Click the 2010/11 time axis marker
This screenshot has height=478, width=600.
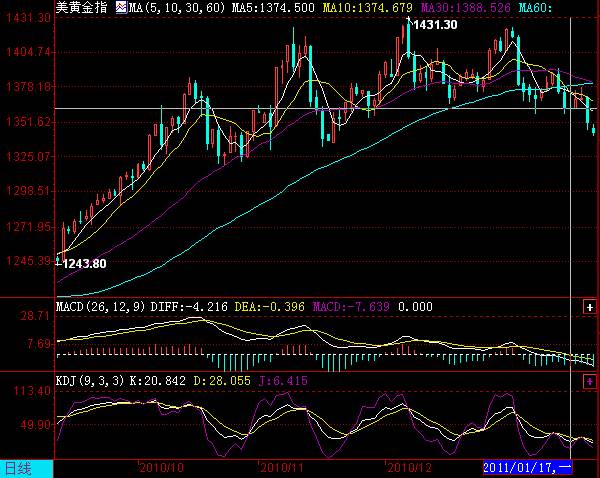pyautogui.click(x=282, y=468)
